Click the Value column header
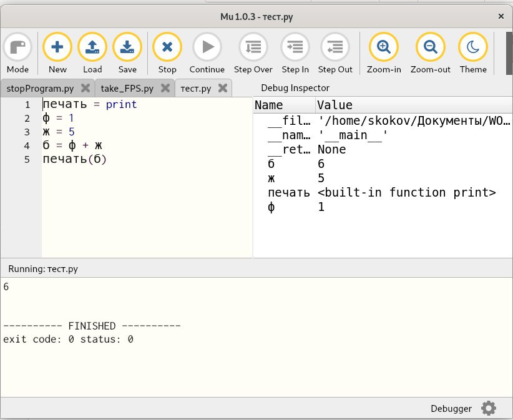 335,105
